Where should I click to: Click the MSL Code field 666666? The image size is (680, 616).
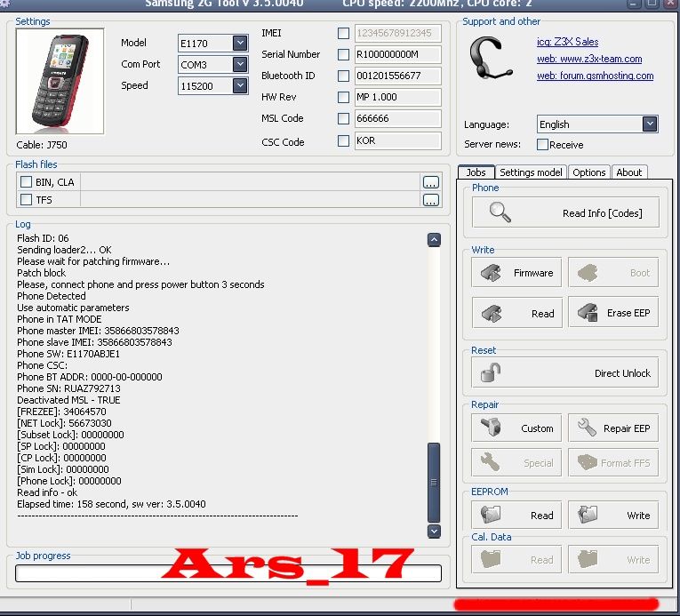[x=397, y=118]
